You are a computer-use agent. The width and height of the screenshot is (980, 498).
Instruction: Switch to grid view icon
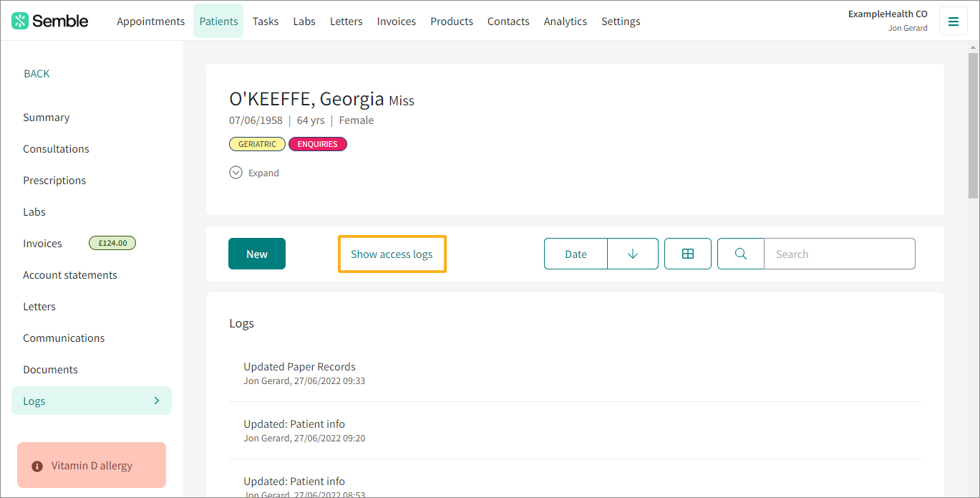tap(688, 254)
